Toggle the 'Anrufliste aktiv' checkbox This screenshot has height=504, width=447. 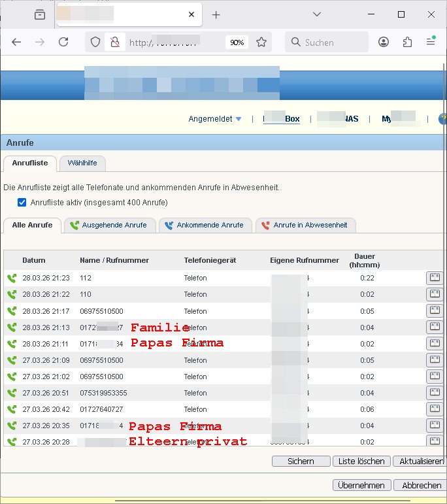tap(22, 203)
